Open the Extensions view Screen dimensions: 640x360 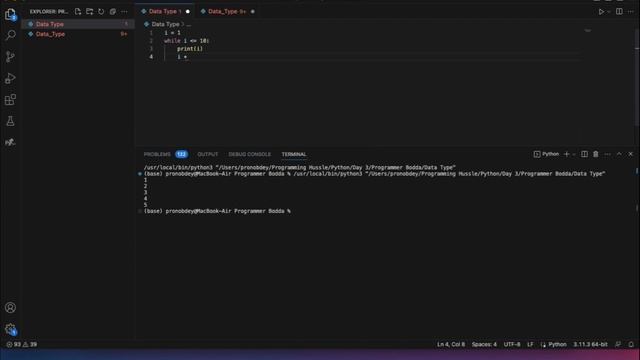(x=10, y=100)
